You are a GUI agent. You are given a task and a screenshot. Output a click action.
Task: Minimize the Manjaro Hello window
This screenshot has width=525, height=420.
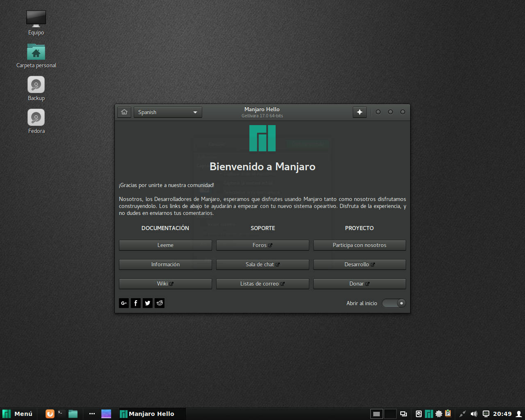(378, 112)
